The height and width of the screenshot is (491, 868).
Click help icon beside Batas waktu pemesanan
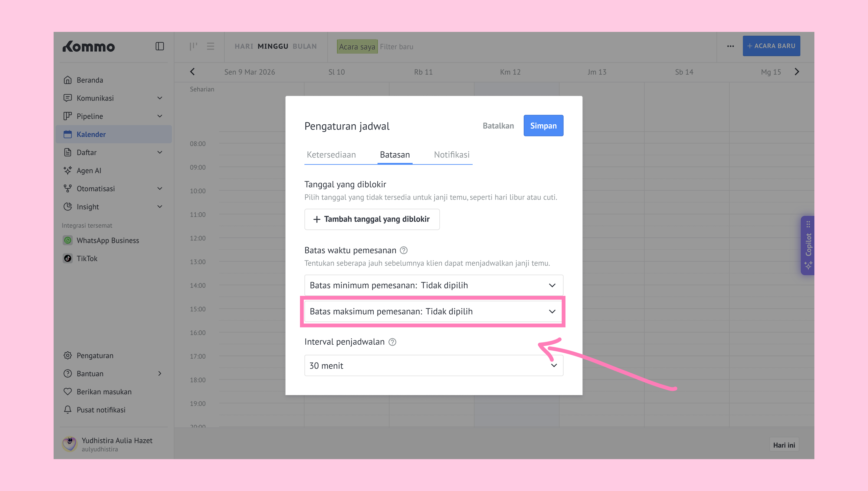click(404, 250)
